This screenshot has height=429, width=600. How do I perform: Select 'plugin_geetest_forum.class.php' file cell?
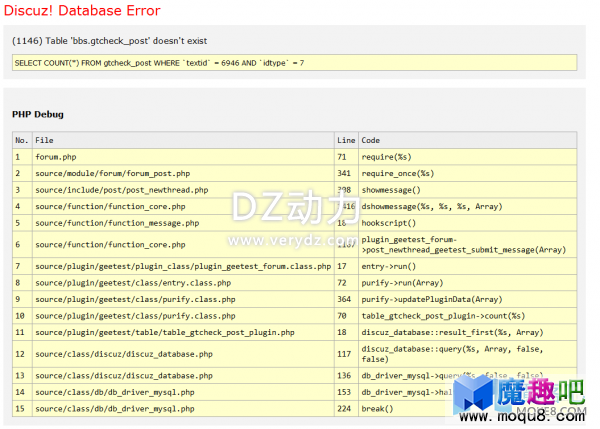coord(183,266)
